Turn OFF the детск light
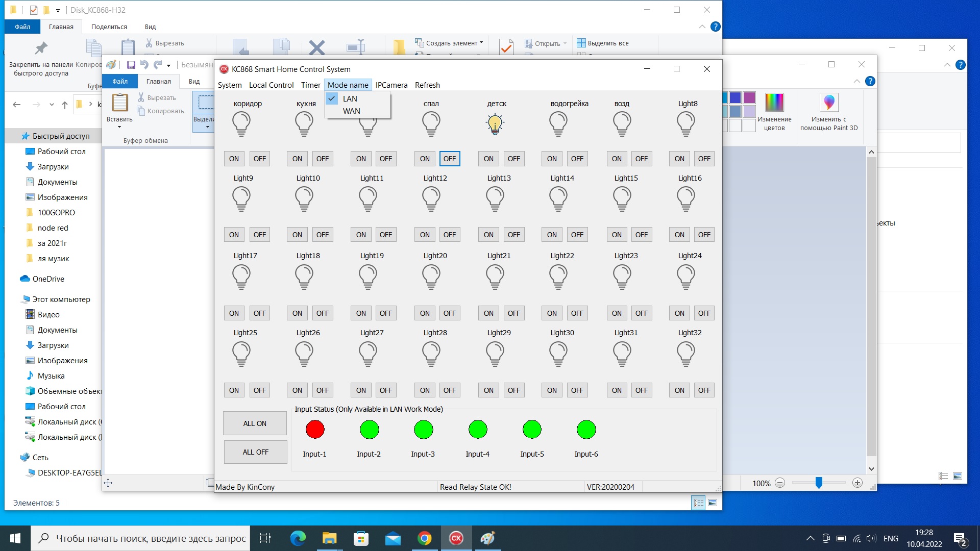The image size is (980, 551). (x=513, y=159)
